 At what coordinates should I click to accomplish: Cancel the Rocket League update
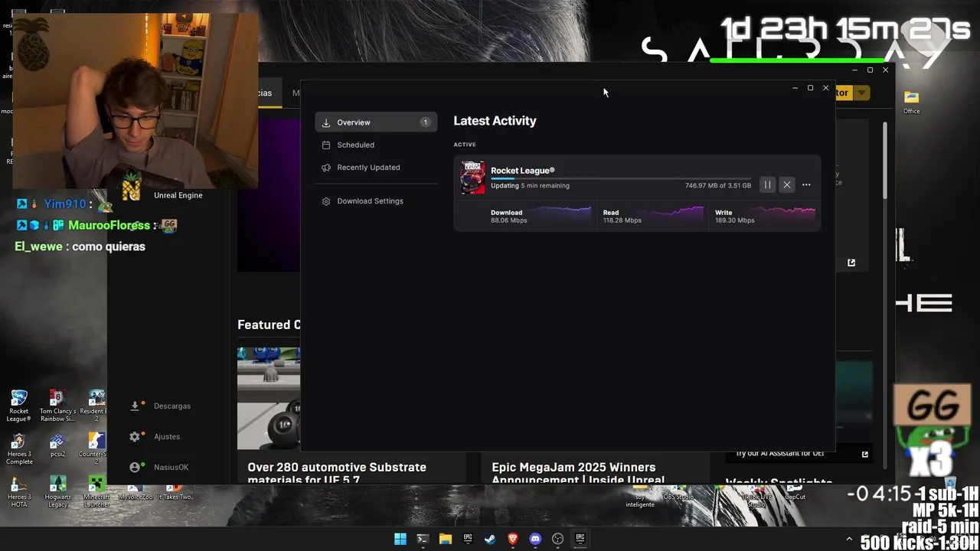pos(786,184)
